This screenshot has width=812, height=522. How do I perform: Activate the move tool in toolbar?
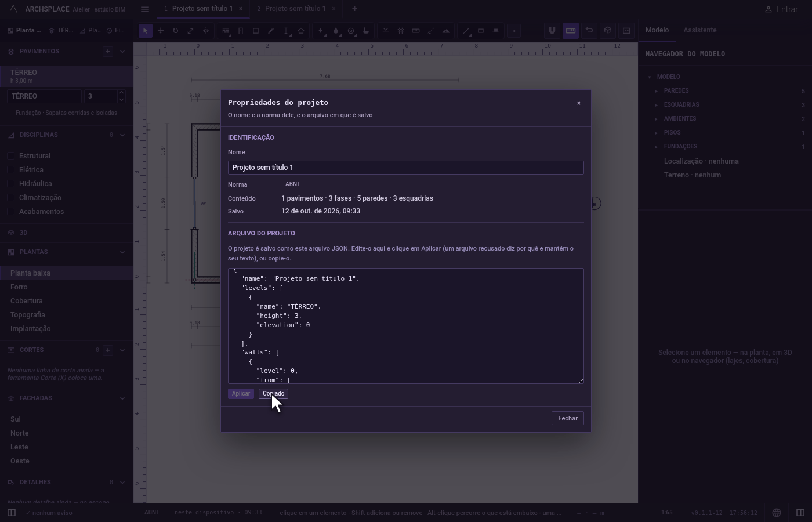161,31
